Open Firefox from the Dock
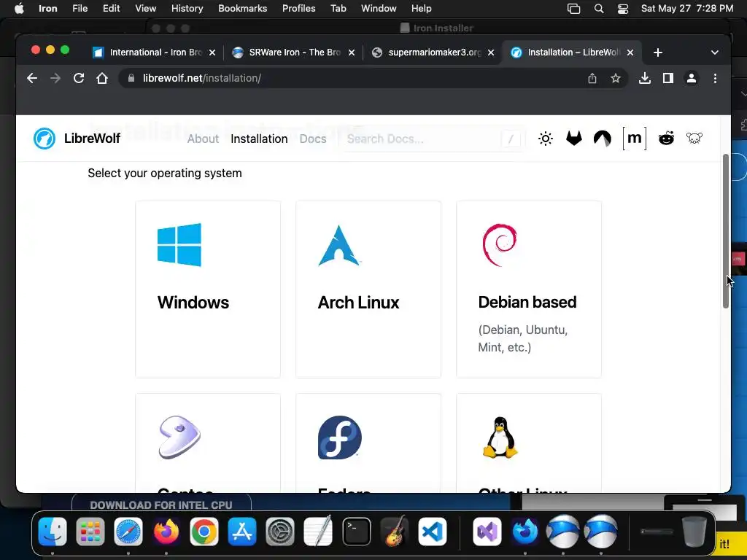 pyautogui.click(x=166, y=531)
